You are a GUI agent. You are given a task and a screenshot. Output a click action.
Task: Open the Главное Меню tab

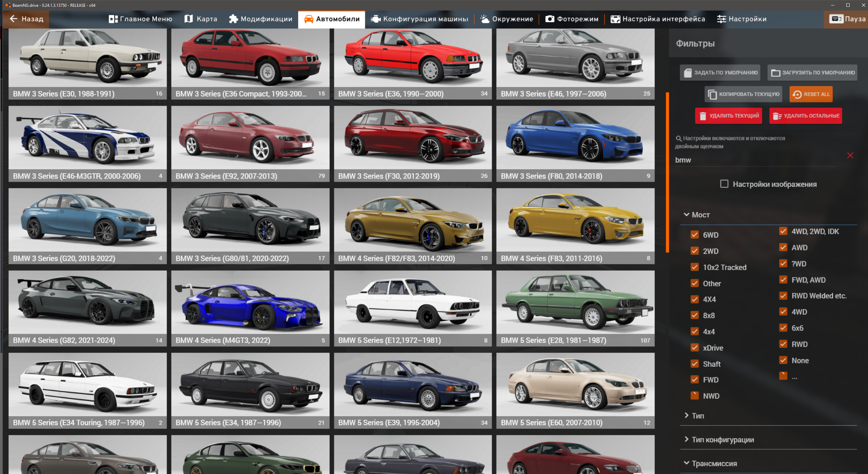click(x=140, y=19)
